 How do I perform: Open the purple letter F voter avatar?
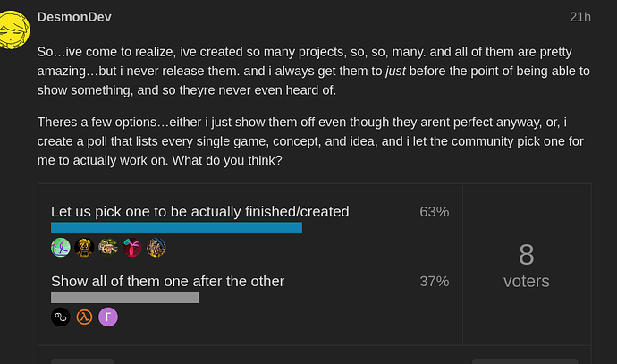tap(108, 317)
